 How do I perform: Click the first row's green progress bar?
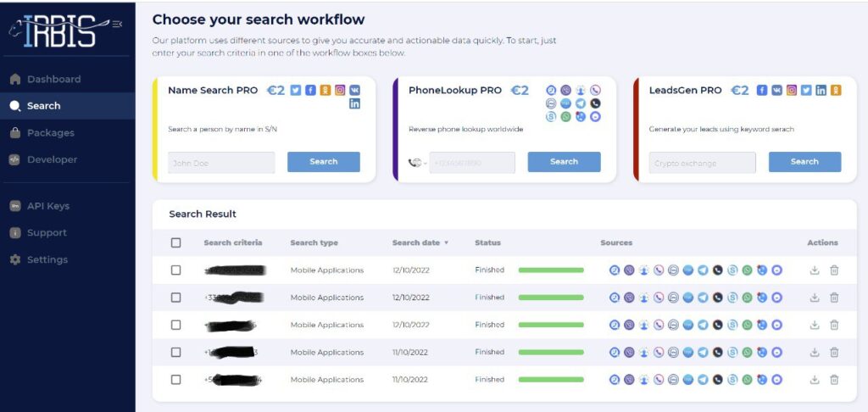[551, 270]
